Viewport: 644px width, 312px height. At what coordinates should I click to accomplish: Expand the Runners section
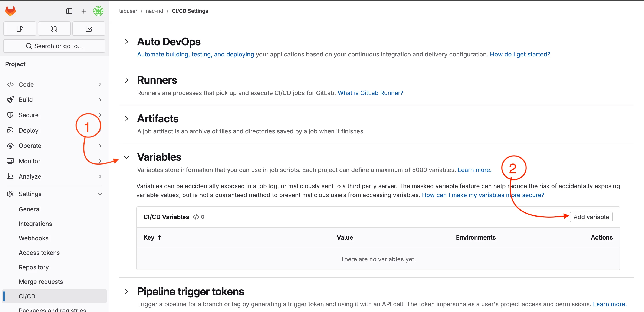coord(126,80)
